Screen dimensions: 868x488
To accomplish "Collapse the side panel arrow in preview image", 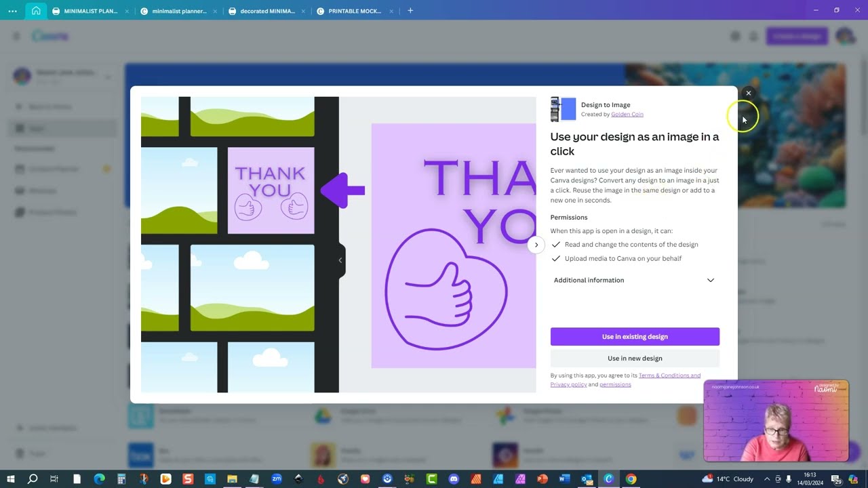I will pos(340,260).
